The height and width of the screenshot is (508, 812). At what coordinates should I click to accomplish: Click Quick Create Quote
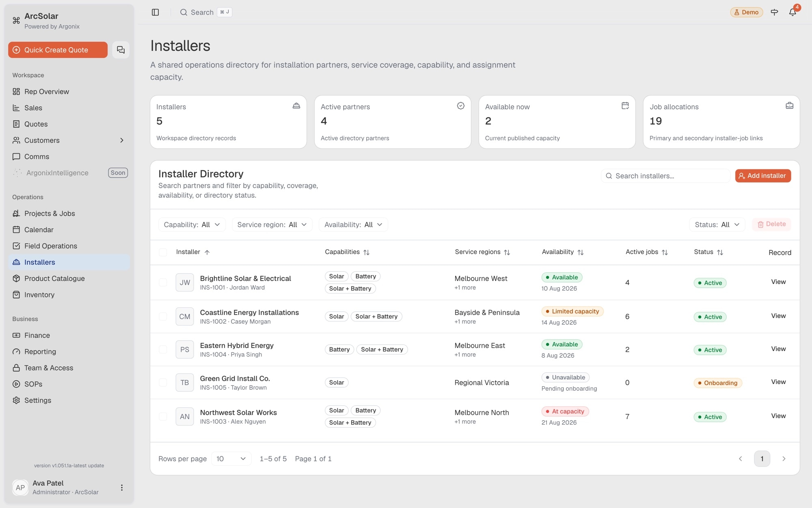(58, 50)
